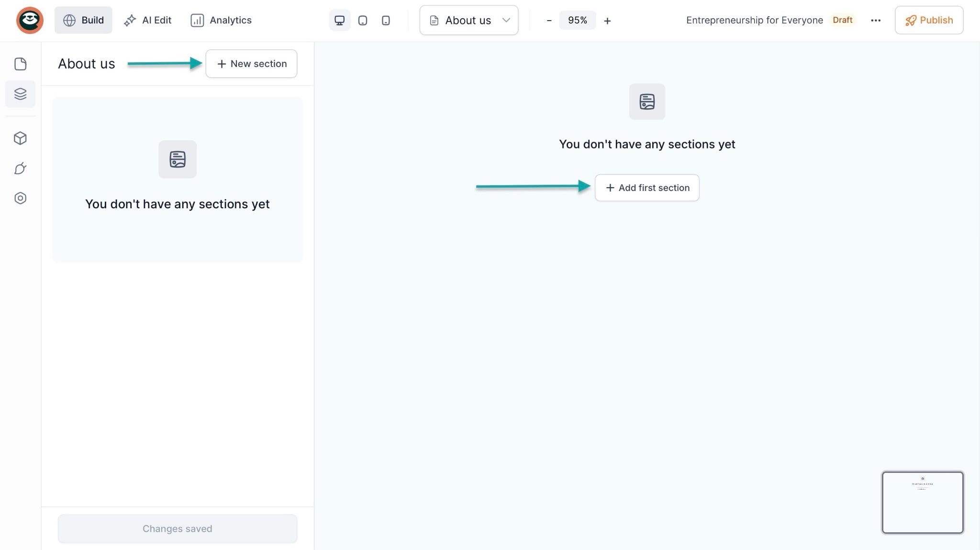Click the About us panel heading
Viewport: 980px width, 550px height.
87,64
